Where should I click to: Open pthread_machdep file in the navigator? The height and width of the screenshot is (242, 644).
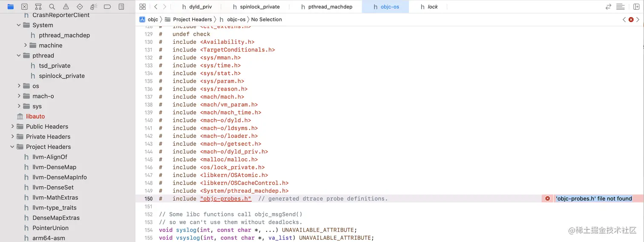tap(64, 35)
